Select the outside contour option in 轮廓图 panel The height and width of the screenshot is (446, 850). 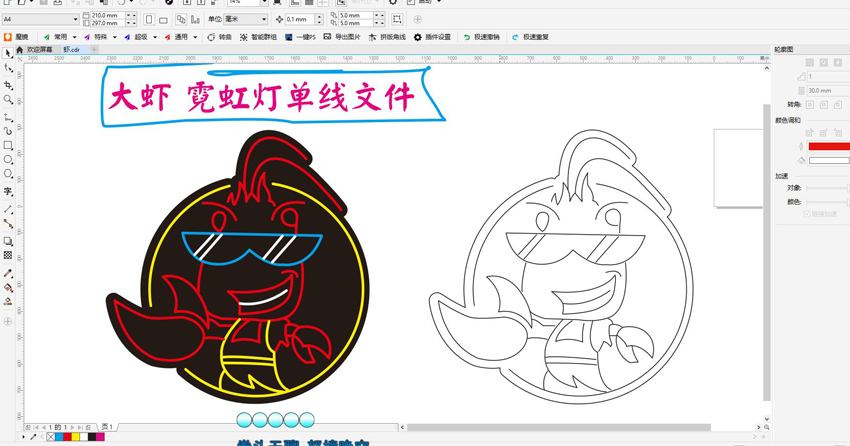(x=838, y=63)
